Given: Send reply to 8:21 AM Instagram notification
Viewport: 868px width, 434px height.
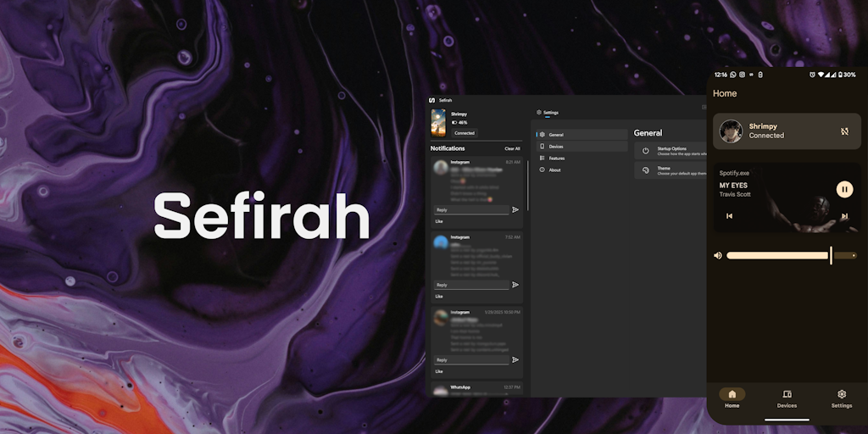Looking at the screenshot, I should point(515,210).
